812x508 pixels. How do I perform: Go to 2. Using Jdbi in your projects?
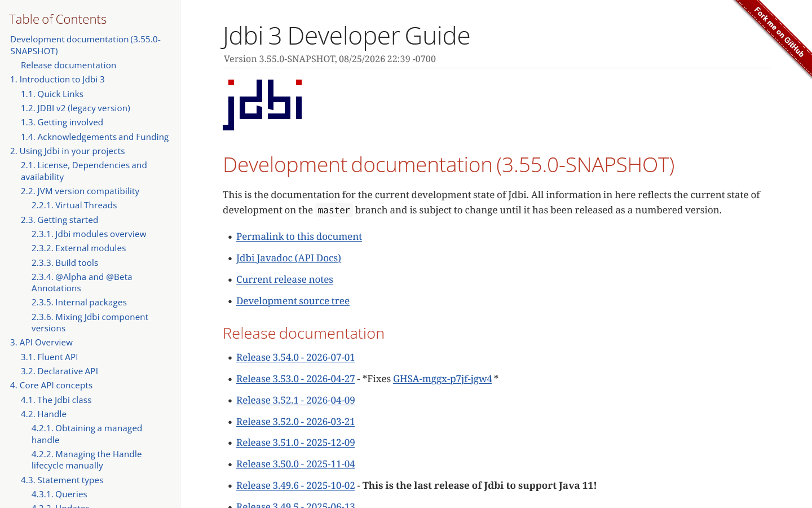68,151
